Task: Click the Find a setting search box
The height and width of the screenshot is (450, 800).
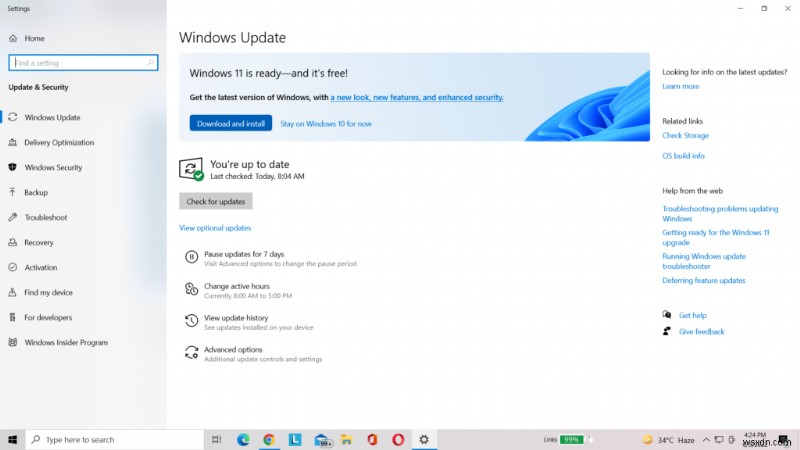Action: click(83, 63)
